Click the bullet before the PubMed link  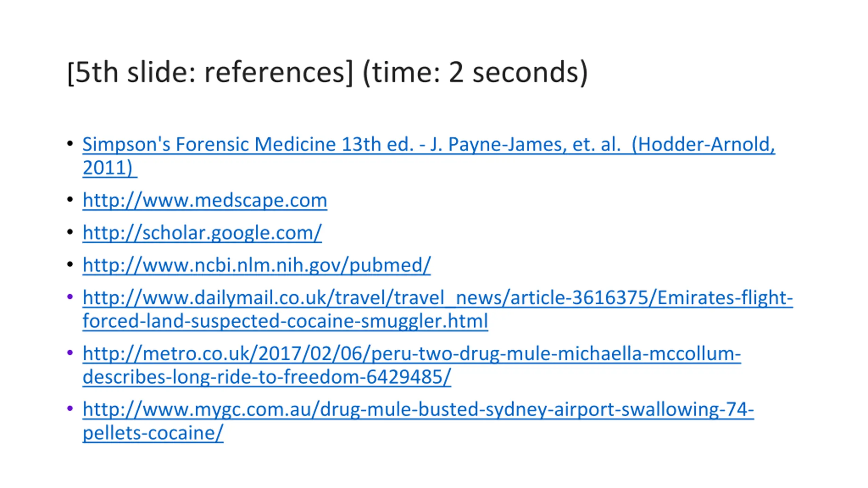[x=70, y=264]
